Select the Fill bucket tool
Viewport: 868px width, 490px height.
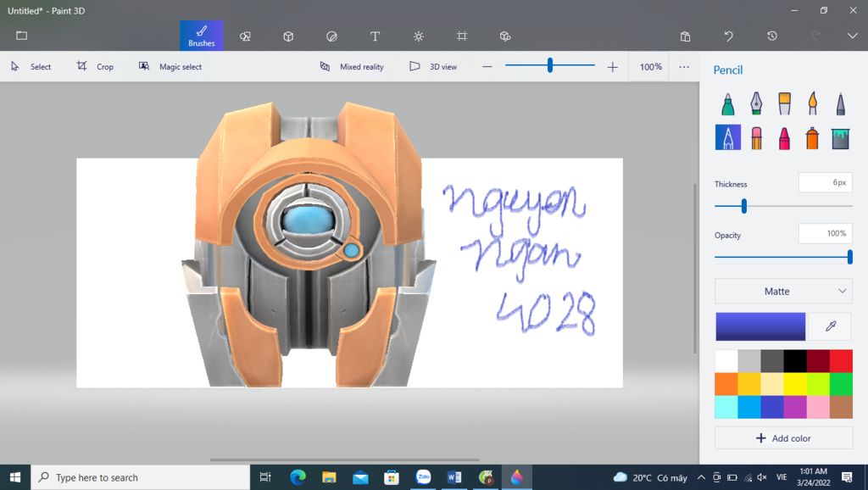coord(840,138)
